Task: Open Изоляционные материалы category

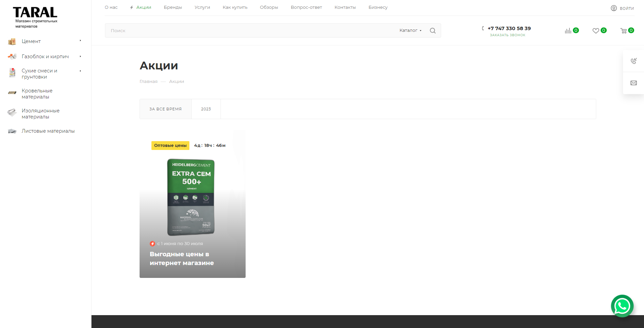Action: click(41, 114)
